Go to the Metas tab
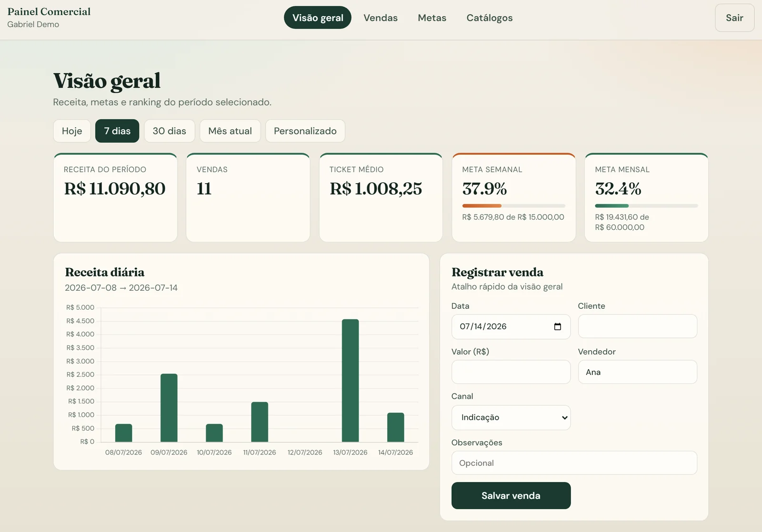 pos(432,18)
